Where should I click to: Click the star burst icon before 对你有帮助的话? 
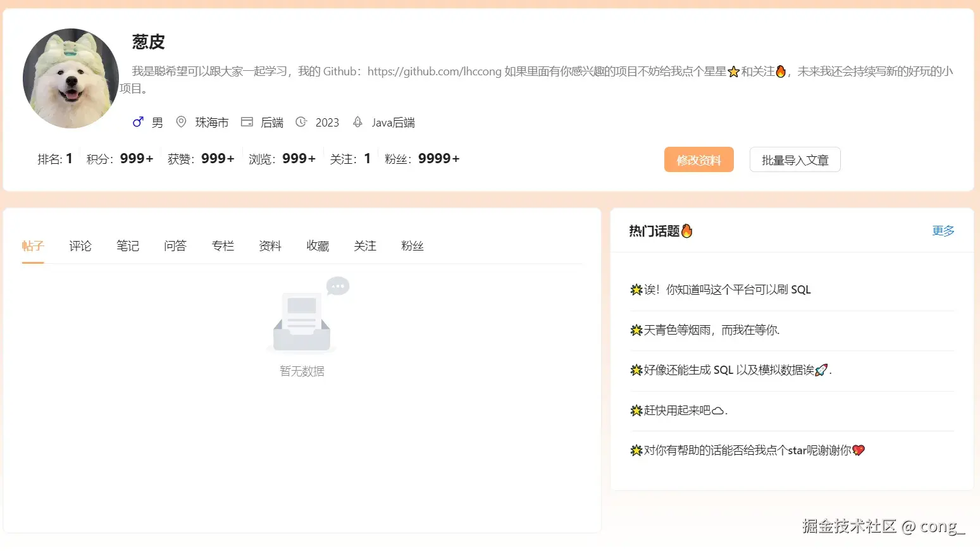point(636,450)
